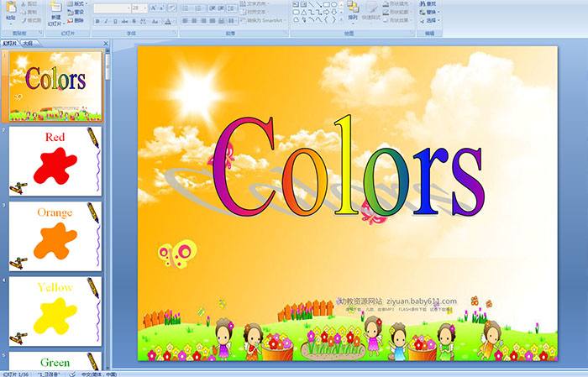Image resolution: width=588 pixels, height=377 pixels.
Task: Open Shape Effects option
Action: (x=397, y=20)
